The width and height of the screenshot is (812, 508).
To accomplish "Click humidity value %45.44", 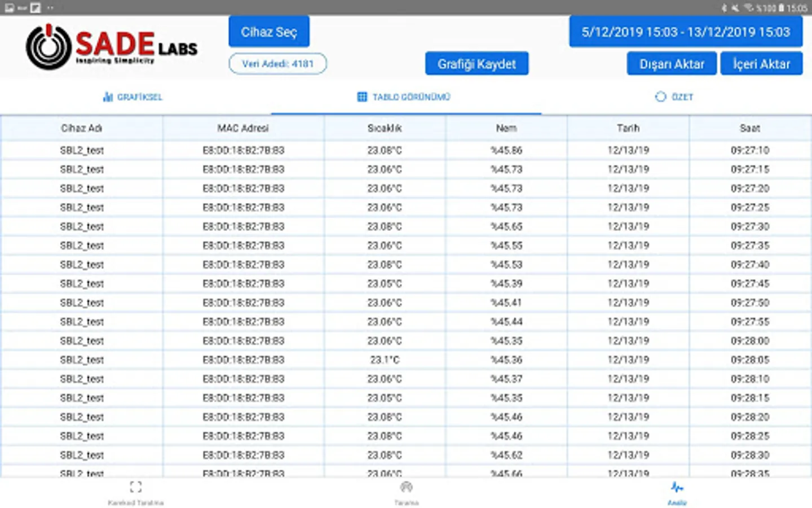I will click(506, 322).
